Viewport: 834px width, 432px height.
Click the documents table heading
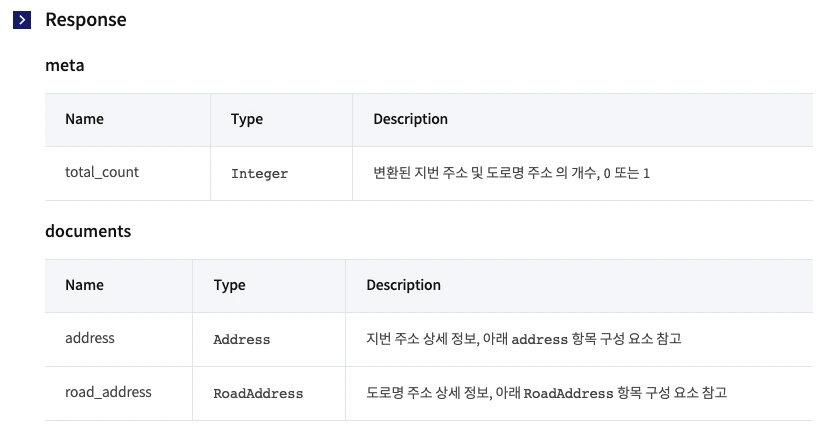(x=88, y=231)
